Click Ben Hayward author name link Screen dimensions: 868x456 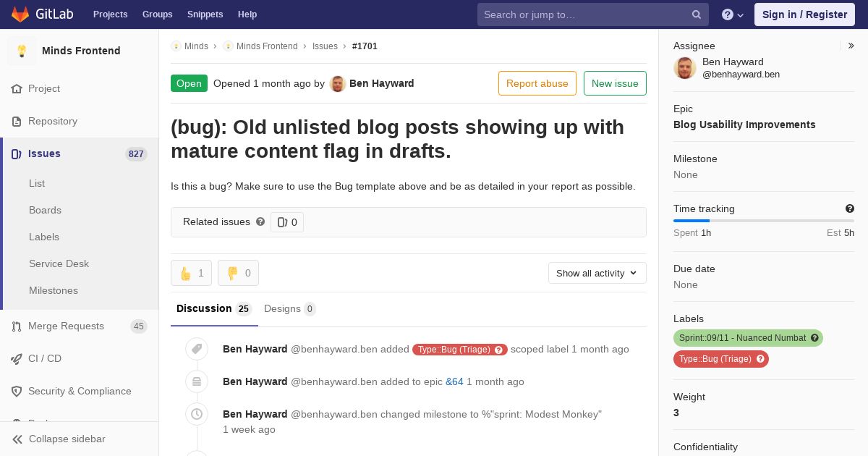(382, 83)
